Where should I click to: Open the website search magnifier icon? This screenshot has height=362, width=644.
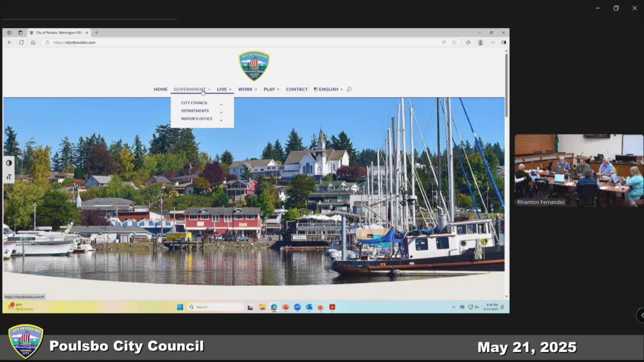coord(349,89)
